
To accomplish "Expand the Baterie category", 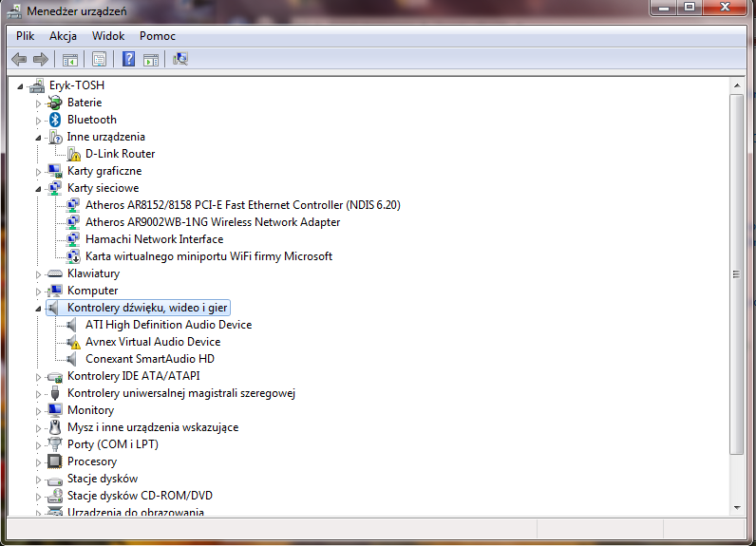I will pyautogui.click(x=38, y=104).
